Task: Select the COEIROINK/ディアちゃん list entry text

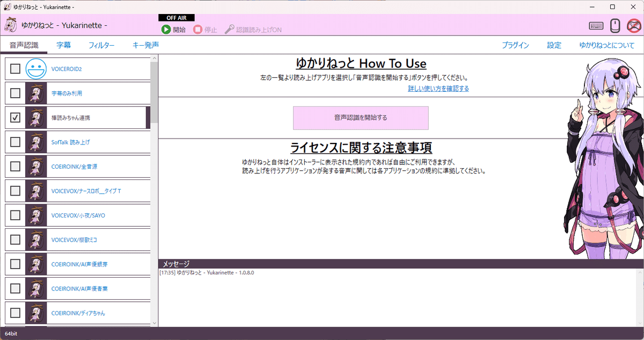Action: (78, 313)
